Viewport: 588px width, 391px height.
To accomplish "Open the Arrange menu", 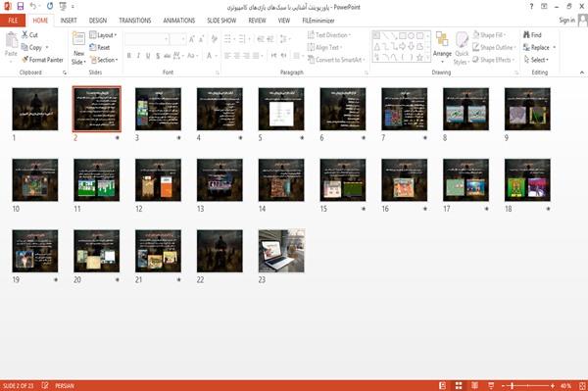I will point(442,47).
